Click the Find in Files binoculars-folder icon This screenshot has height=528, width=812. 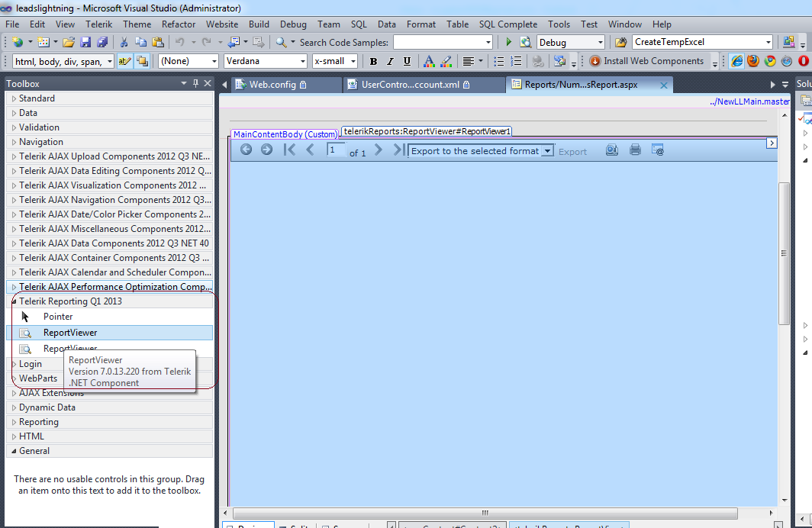(x=620, y=43)
